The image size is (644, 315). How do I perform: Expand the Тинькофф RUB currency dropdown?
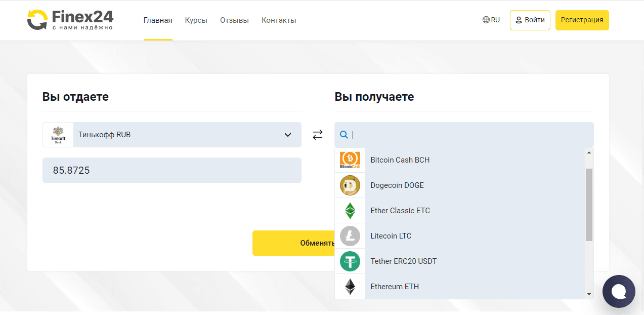tap(287, 135)
